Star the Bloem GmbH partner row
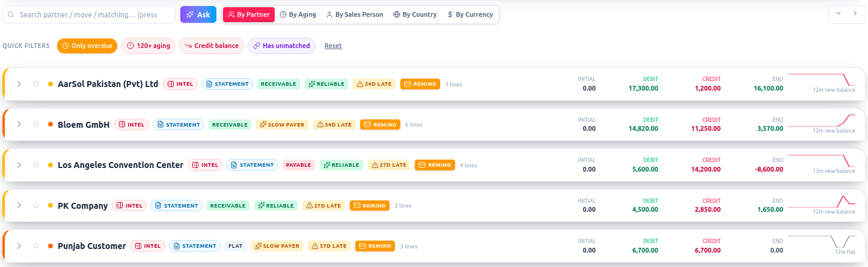This screenshot has width=868, height=267. (36, 125)
